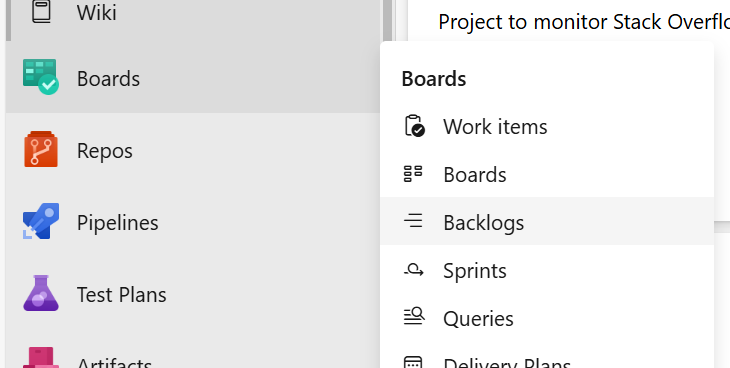Click the Wiki book icon
730x368 pixels.
coord(41,11)
